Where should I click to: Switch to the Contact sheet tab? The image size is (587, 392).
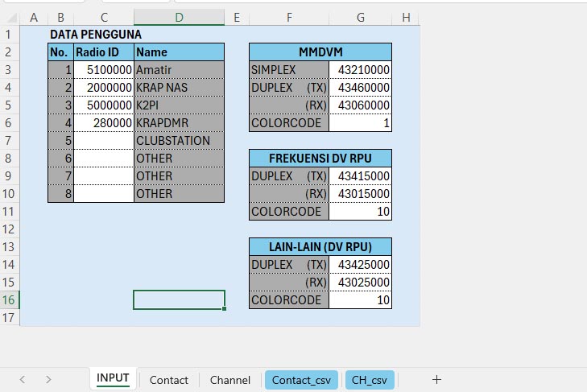pos(169,380)
